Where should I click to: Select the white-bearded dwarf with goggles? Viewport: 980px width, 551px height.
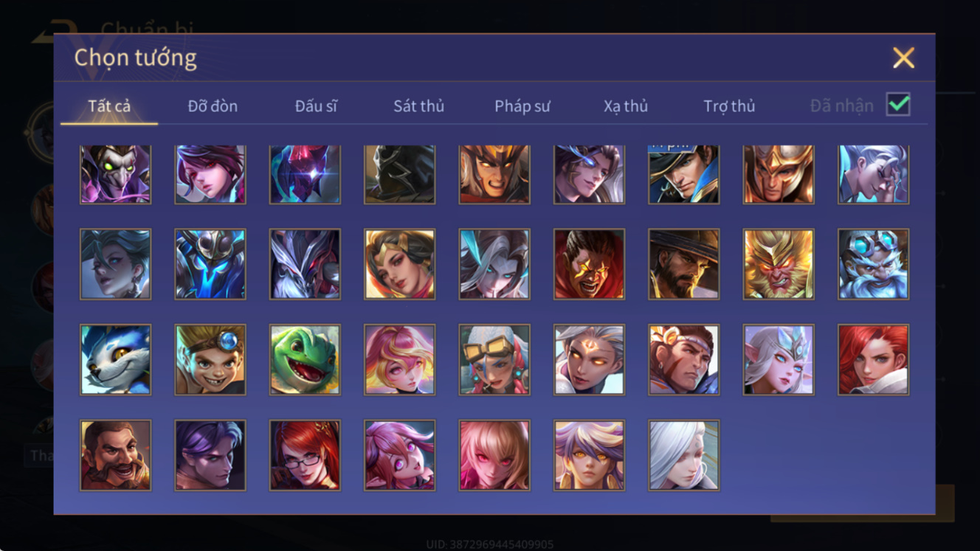[x=874, y=264]
